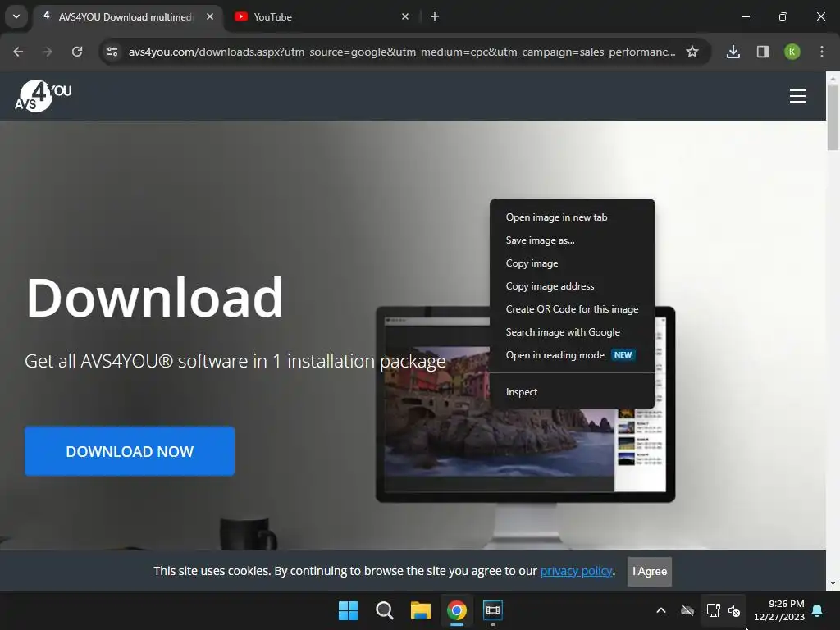This screenshot has width=840, height=630.
Task: Click the DOWNLOAD NOW button
Action: (x=130, y=451)
